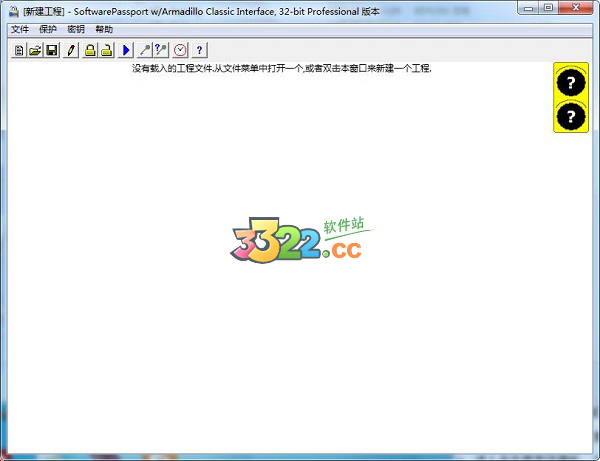Open the key generator with the plain key icon

[x=145, y=50]
